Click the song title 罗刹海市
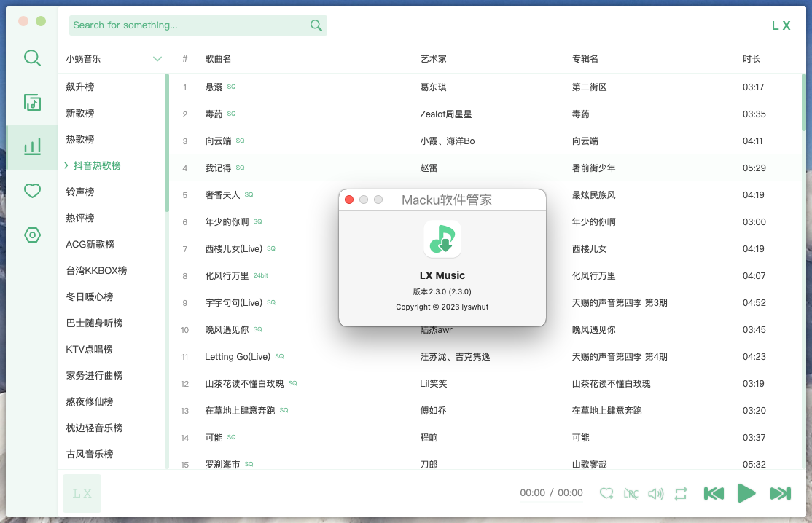The image size is (812, 523). [x=222, y=465]
